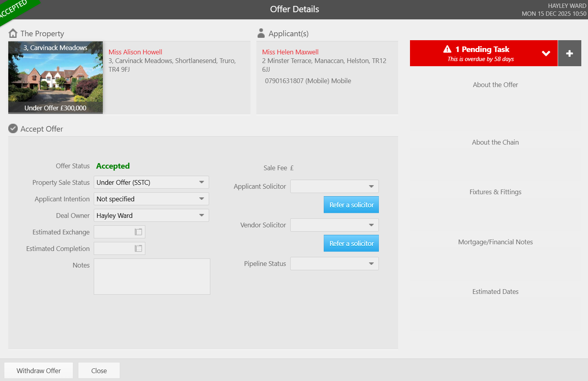The height and width of the screenshot is (381, 588).
Task: Refer a solicitor for the applicant
Action: pos(351,205)
